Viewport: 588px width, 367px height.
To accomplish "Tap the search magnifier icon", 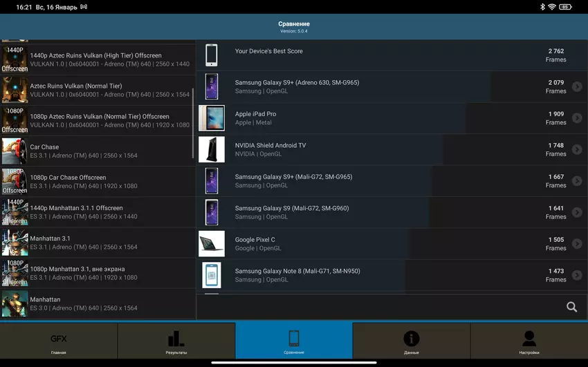I will 571,307.
